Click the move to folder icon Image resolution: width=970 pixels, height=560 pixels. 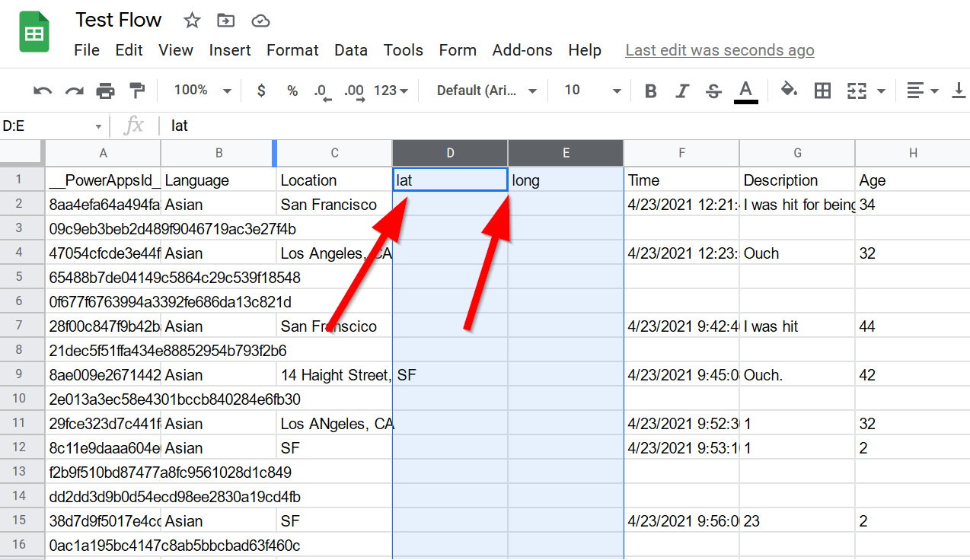click(225, 21)
